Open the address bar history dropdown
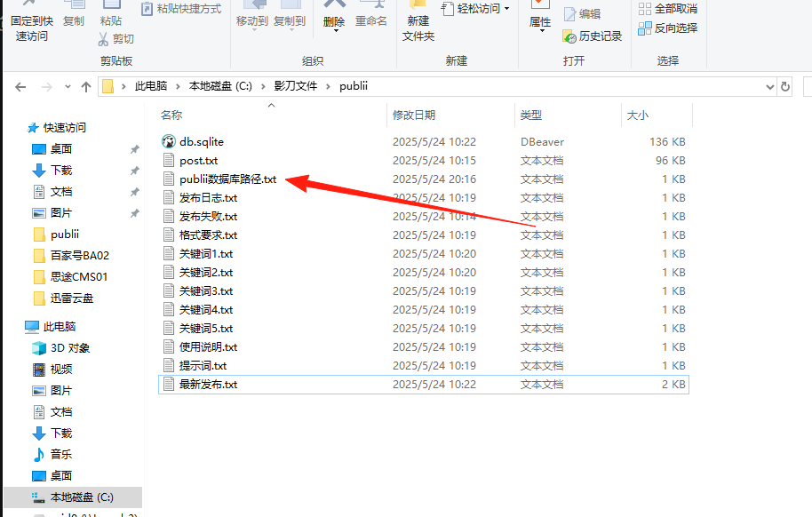The image size is (812, 517). [770, 86]
